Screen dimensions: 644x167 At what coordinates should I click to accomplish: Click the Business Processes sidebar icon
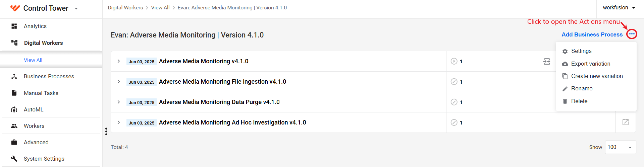click(14, 76)
